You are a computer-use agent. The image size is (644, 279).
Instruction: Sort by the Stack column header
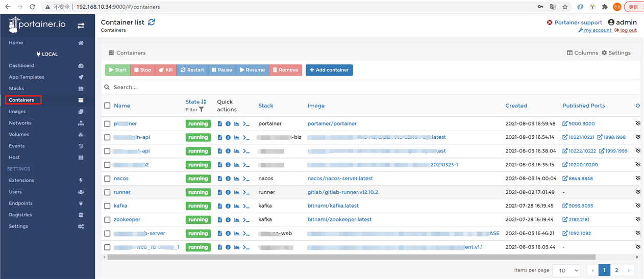tap(266, 106)
